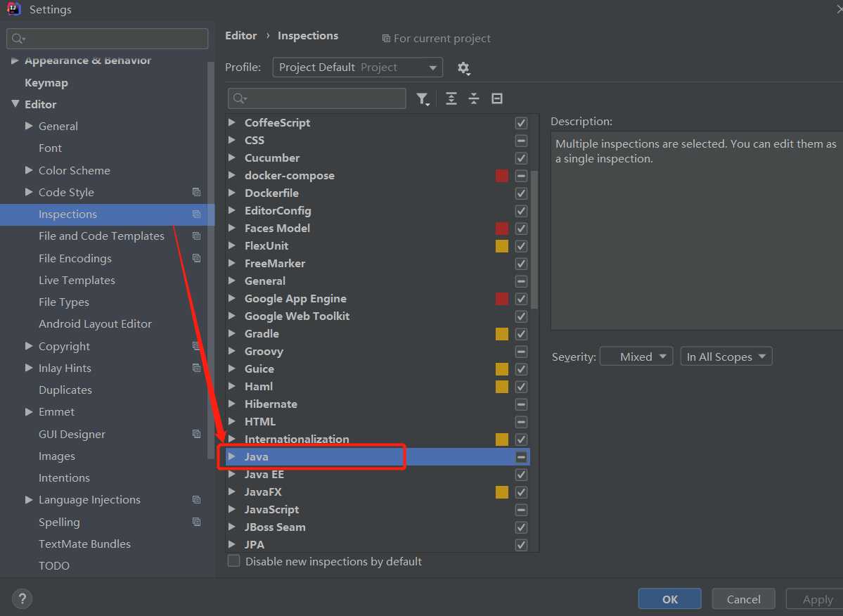Screen dimensions: 843x616
Task: Open the profile gear settings icon
Action: tap(463, 68)
